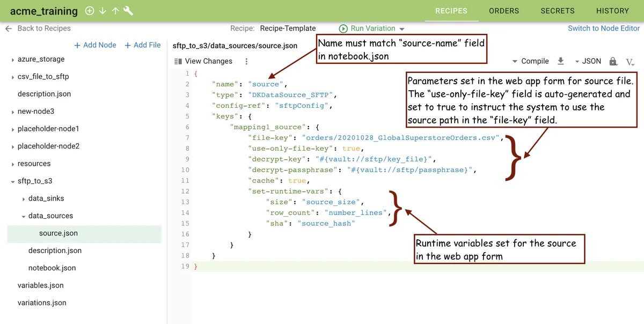Screen dimensions: 644x324
Task: Switch to the Orders tab
Action: (504, 11)
